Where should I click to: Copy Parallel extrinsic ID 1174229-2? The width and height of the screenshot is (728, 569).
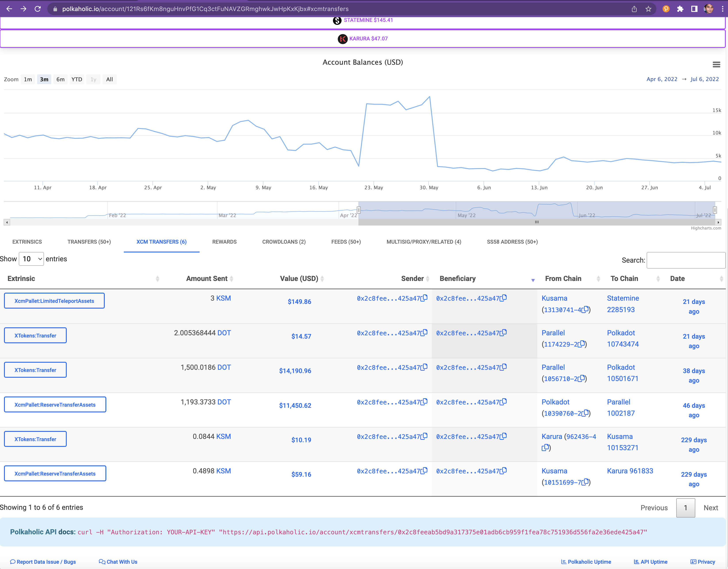[x=581, y=344]
